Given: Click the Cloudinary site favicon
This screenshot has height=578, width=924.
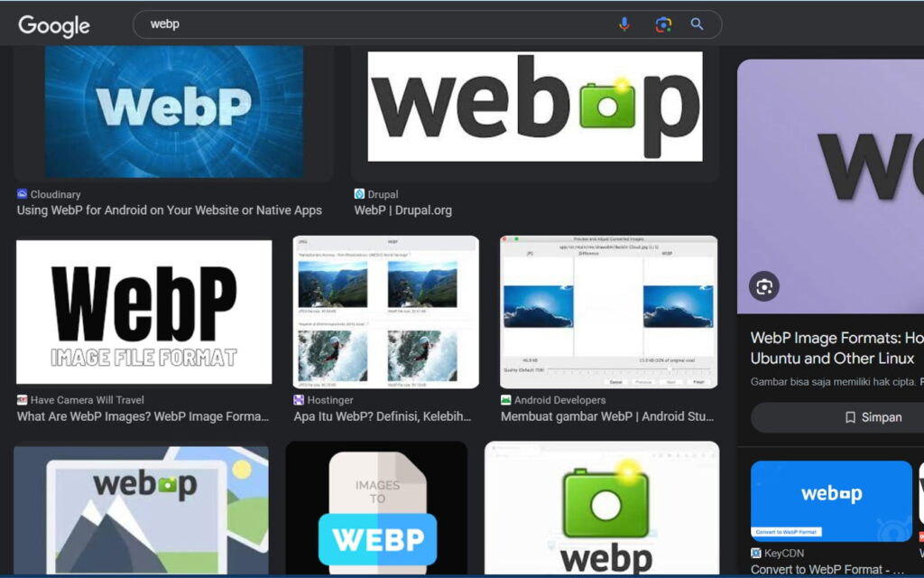Looking at the screenshot, I should tap(22, 194).
